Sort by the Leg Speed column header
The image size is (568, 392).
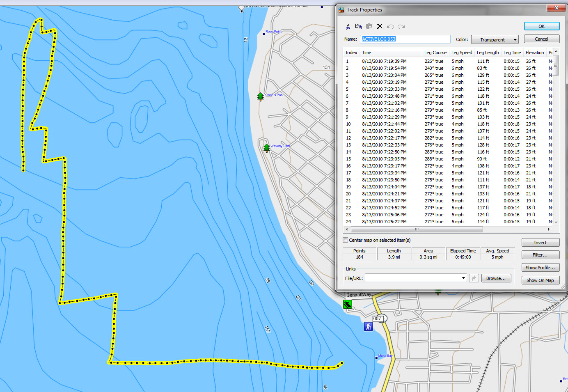(x=461, y=53)
